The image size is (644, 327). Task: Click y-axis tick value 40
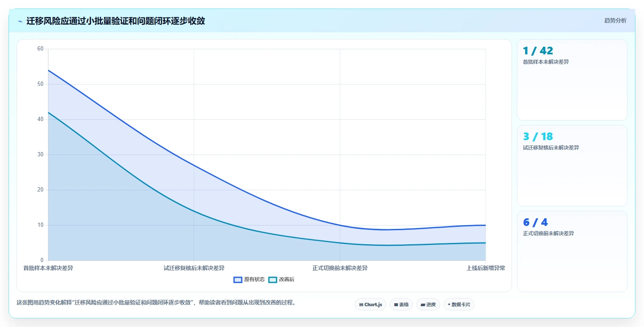click(40, 119)
